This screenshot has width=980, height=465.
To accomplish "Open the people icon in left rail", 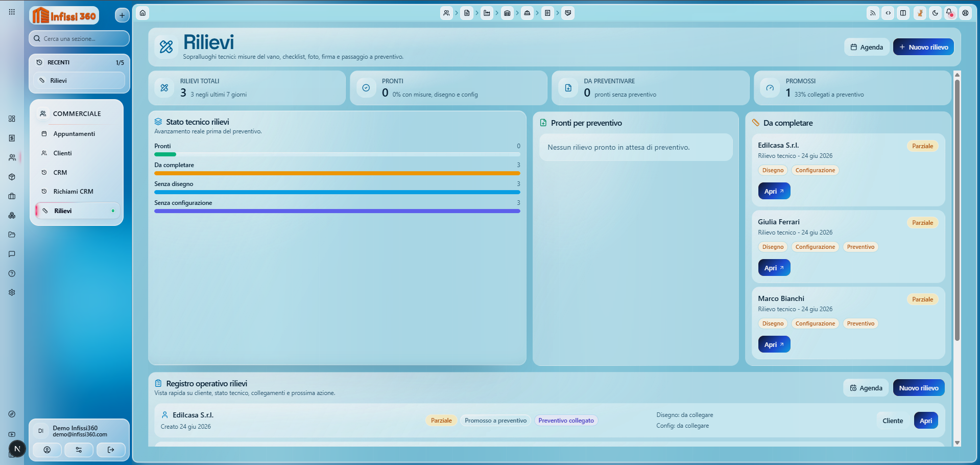I will pos(12,157).
